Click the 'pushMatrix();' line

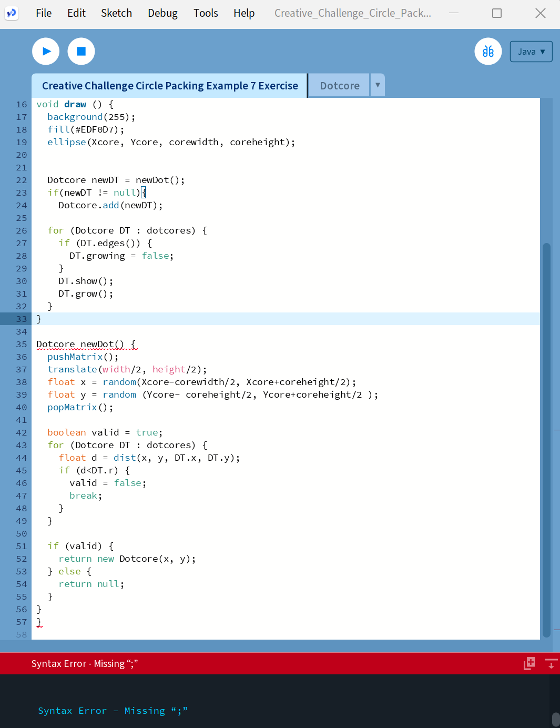[83, 357]
